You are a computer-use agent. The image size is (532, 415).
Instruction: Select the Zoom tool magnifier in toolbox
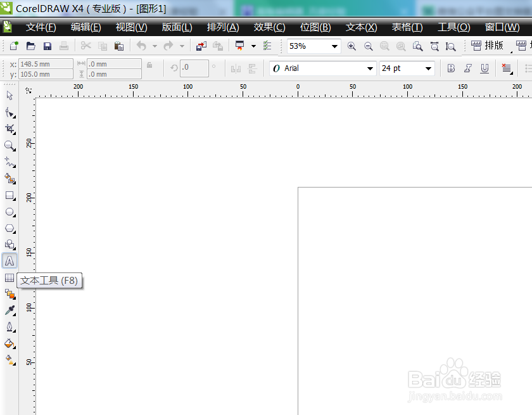point(10,146)
